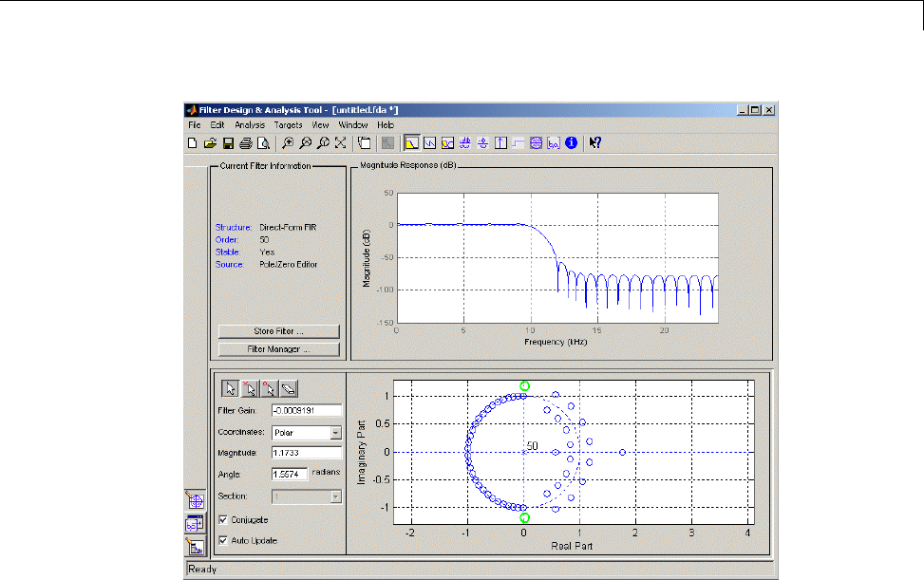Viewport: 924px width, 580px height.
Task: Click the What's This help icon
Action: [x=595, y=143]
